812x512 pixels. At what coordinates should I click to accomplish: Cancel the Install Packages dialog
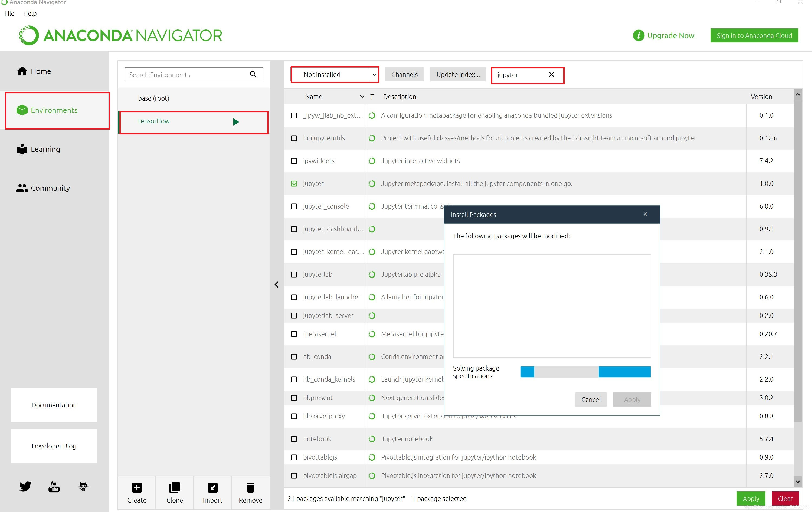[x=591, y=399]
